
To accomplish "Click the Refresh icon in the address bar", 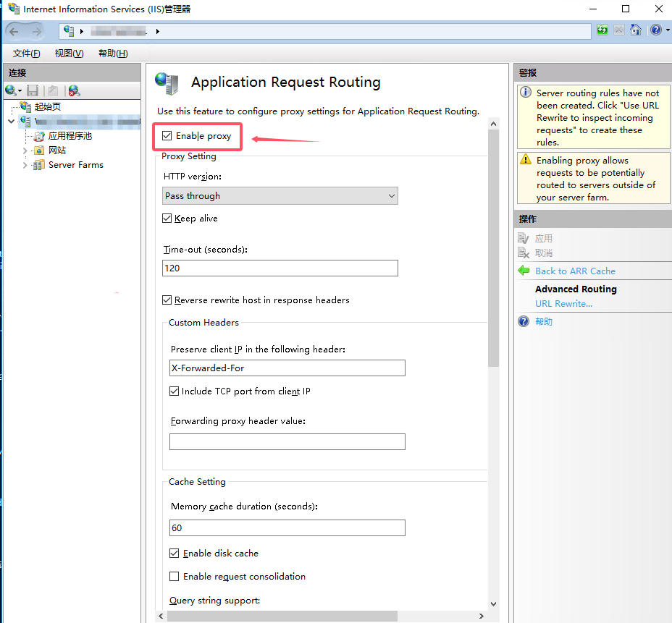I will (602, 30).
